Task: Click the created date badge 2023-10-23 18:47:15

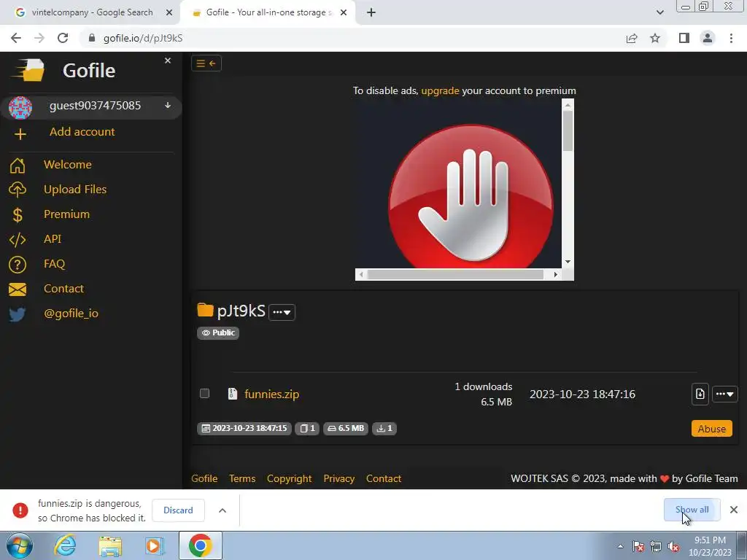Action: tap(244, 428)
